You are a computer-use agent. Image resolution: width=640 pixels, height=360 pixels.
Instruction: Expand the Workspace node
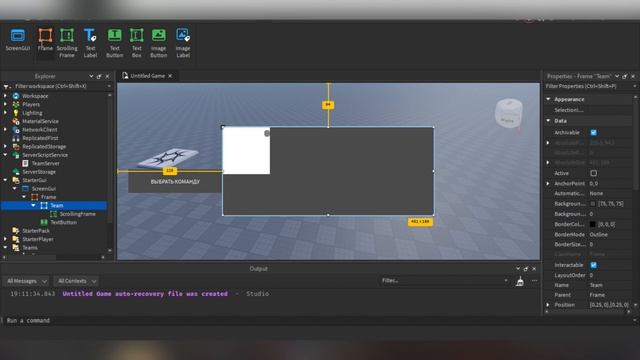[5, 96]
